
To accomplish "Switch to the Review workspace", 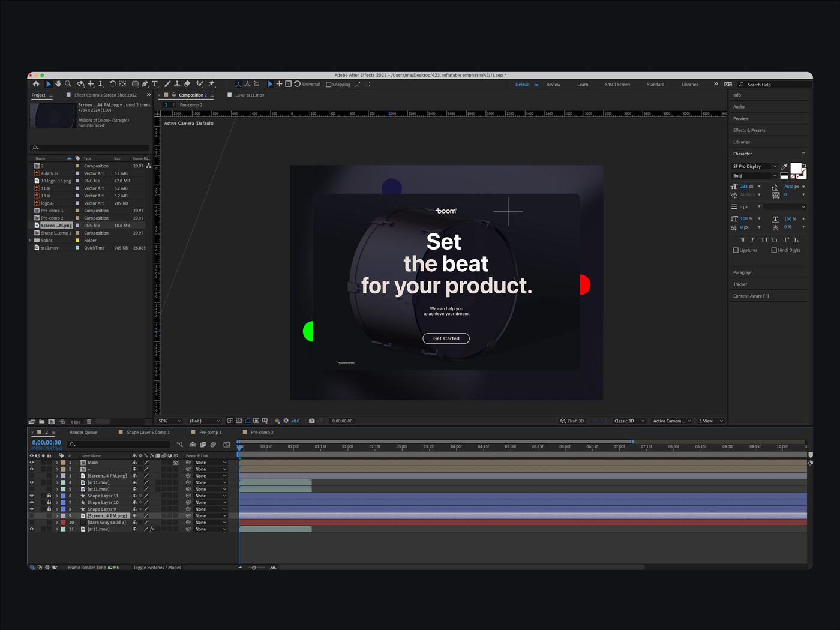I will [553, 85].
